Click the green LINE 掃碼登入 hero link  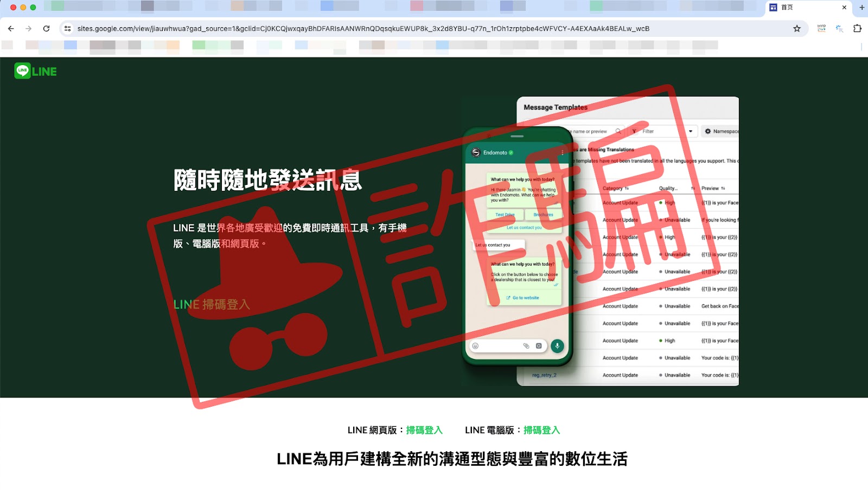point(212,305)
